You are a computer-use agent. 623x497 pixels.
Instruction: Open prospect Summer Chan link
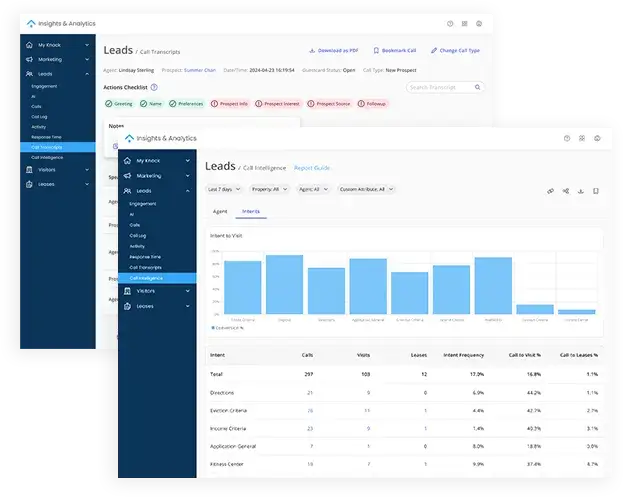(200, 70)
